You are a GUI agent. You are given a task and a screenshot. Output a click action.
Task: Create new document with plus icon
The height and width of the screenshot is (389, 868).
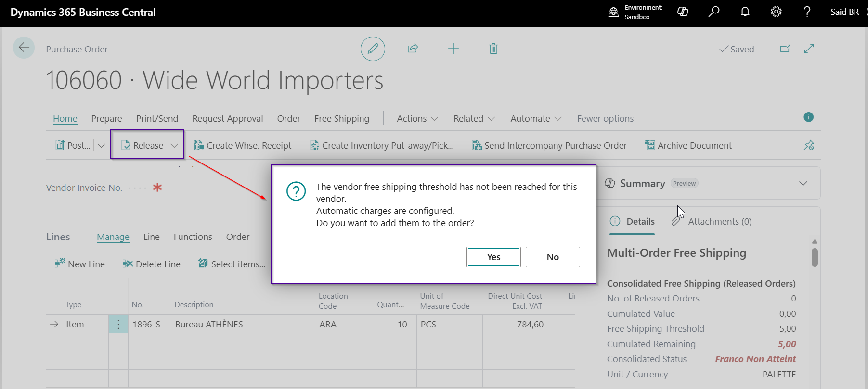coord(453,49)
